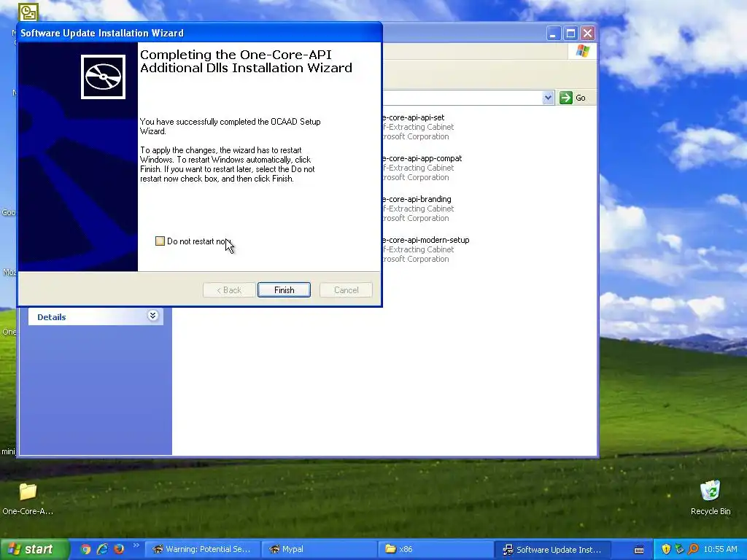Click the keyboard icon on the taskbar
Viewport: 747px width, 560px height.
click(x=639, y=550)
